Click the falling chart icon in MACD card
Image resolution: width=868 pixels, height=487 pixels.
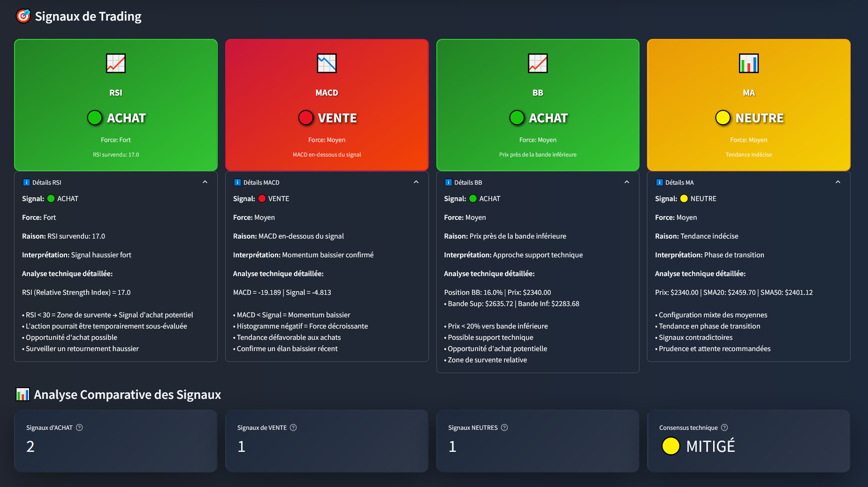pyautogui.click(x=327, y=63)
